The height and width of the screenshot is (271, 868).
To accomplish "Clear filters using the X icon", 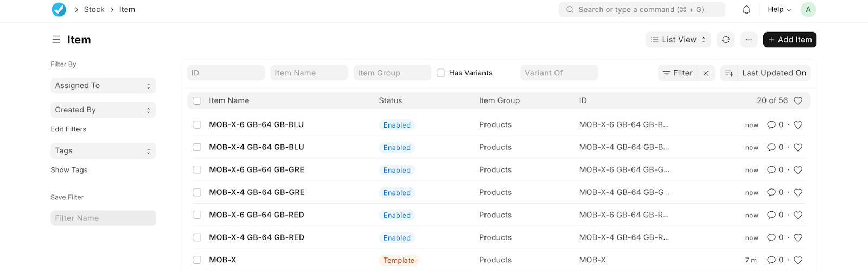I will click(706, 73).
